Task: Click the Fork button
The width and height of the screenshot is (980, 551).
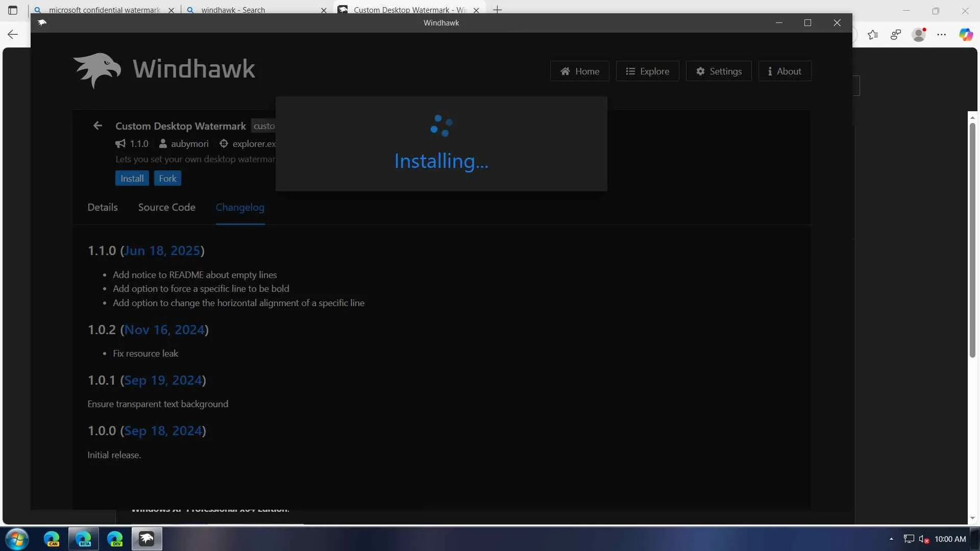Action: click(x=167, y=179)
